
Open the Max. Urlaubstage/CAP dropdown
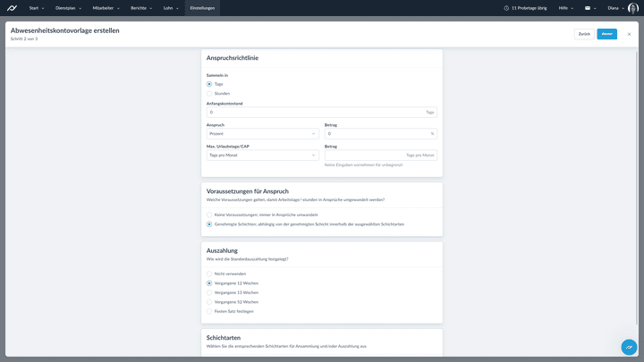point(262,155)
